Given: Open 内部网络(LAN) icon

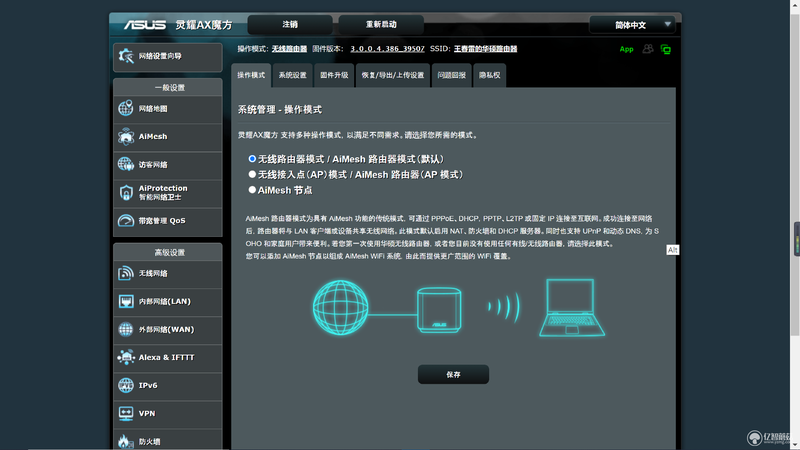Looking at the screenshot, I should pyautogui.click(x=126, y=302).
